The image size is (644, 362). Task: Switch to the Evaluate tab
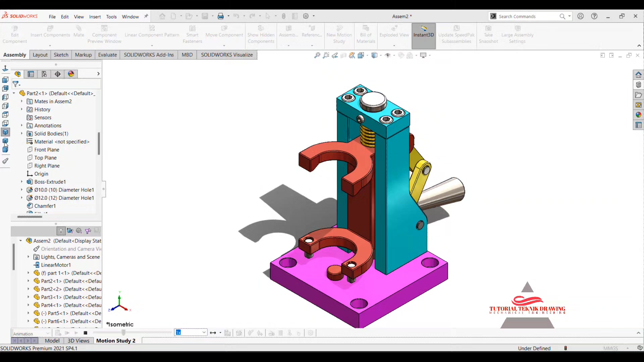pos(108,55)
